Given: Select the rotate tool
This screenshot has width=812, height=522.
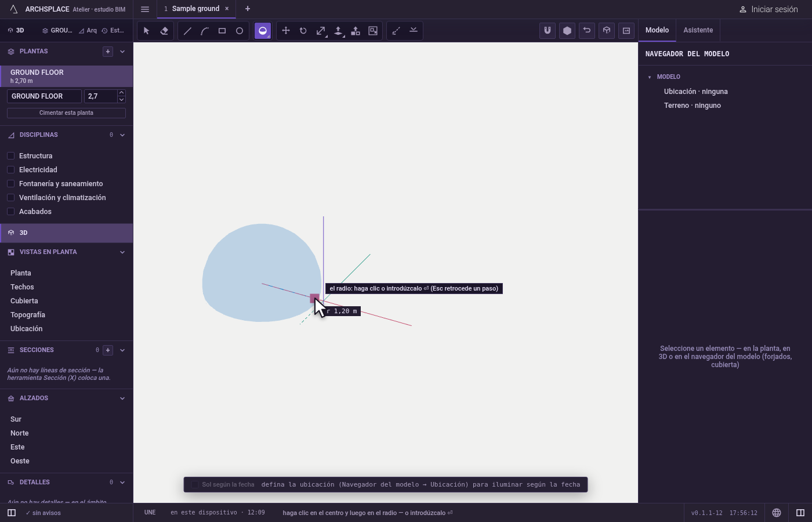Looking at the screenshot, I should pos(303,31).
